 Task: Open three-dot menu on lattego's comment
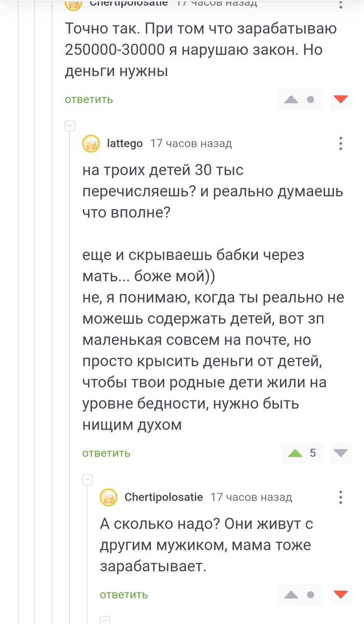point(341,144)
